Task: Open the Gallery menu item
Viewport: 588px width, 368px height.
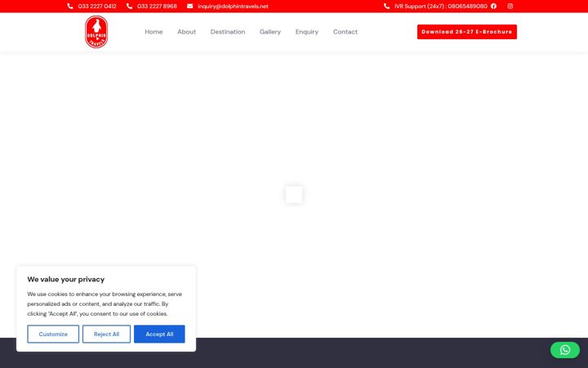Action: coord(270,32)
